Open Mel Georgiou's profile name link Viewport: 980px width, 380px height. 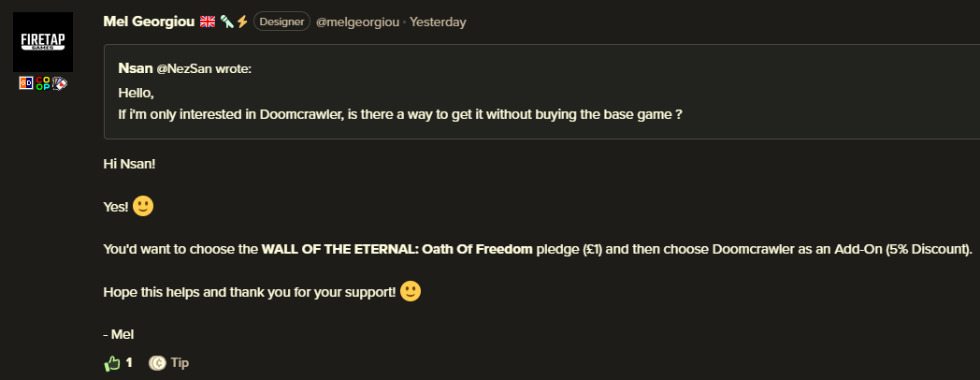(149, 22)
